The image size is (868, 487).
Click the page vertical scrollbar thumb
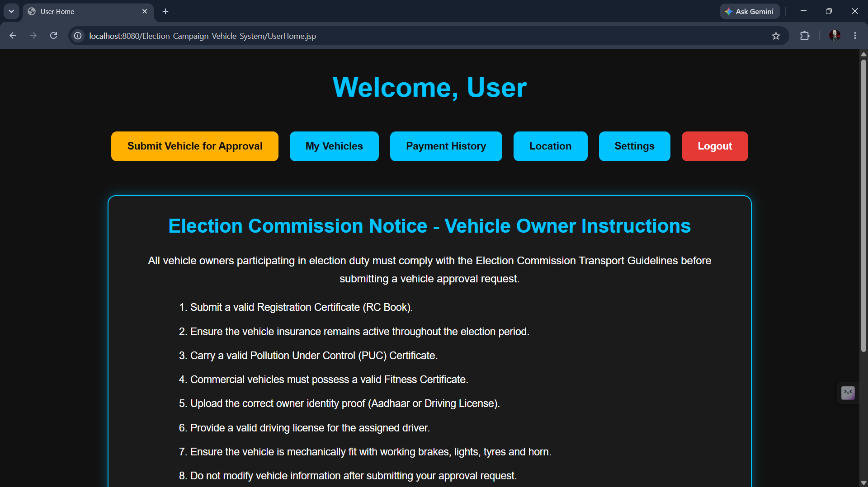point(863,206)
